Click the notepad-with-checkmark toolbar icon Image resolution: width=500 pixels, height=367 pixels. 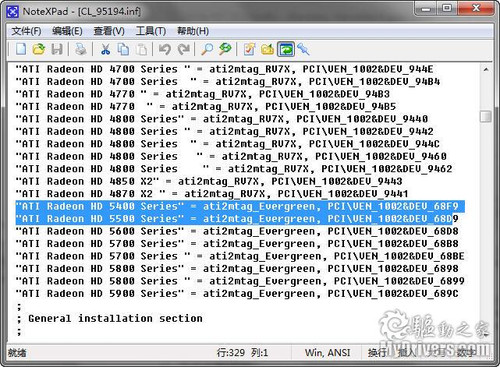coord(249,49)
